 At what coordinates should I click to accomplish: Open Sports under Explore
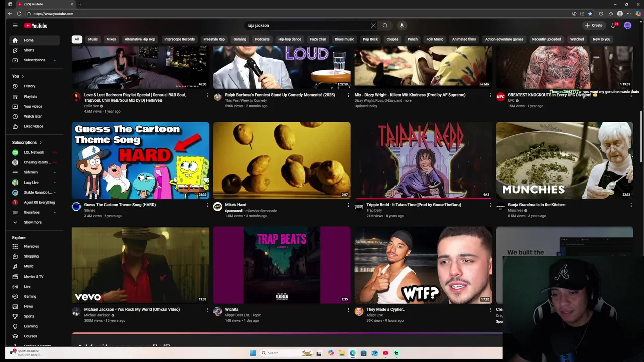pos(34,316)
